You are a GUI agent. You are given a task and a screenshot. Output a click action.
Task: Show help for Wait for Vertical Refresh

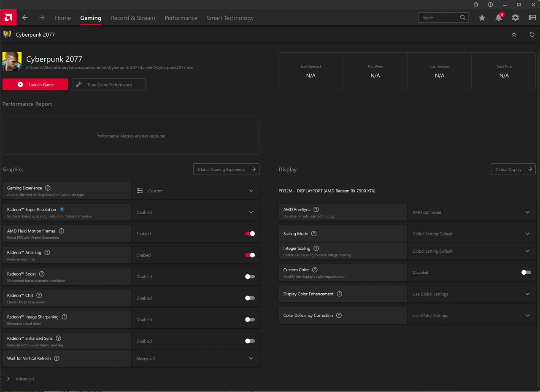57,359
